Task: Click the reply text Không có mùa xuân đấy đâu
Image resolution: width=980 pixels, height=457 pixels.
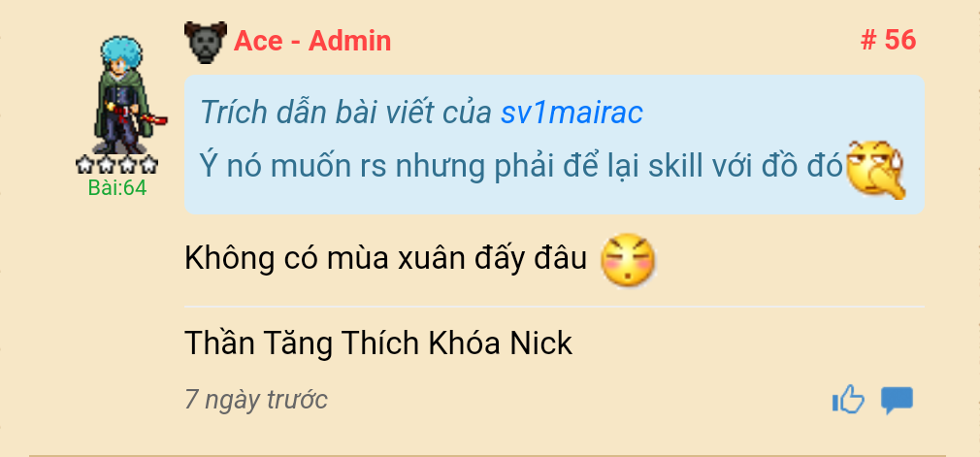Action: [x=385, y=258]
